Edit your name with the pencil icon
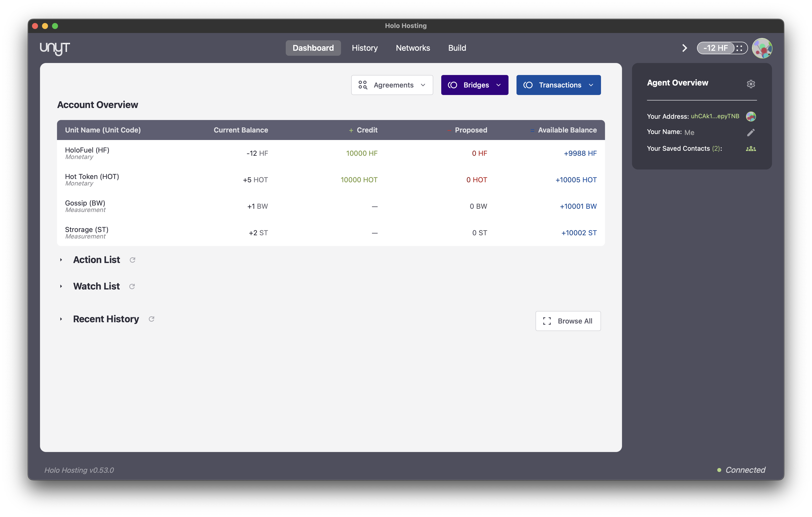The width and height of the screenshot is (812, 517). [x=751, y=132]
